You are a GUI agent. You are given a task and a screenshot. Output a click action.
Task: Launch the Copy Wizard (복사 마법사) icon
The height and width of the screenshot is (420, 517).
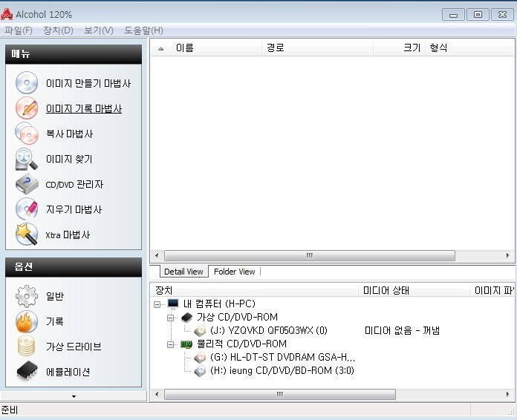click(27, 134)
